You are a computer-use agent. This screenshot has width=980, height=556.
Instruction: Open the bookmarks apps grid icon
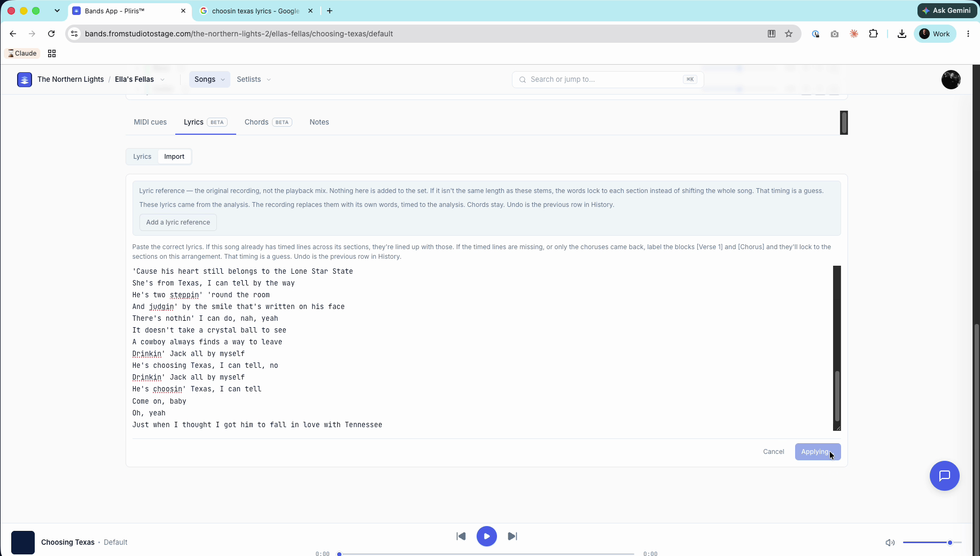[x=52, y=53]
